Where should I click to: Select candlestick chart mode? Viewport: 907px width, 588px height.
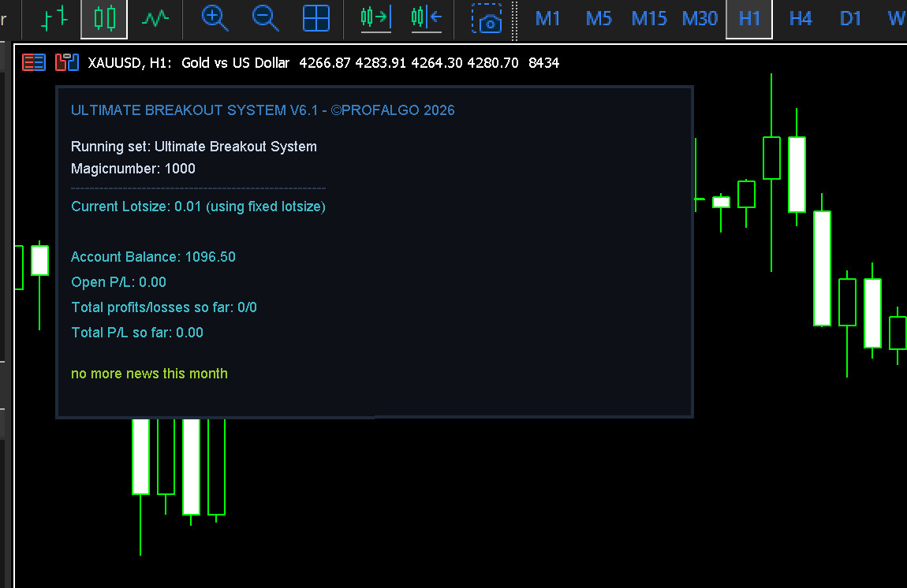click(104, 18)
